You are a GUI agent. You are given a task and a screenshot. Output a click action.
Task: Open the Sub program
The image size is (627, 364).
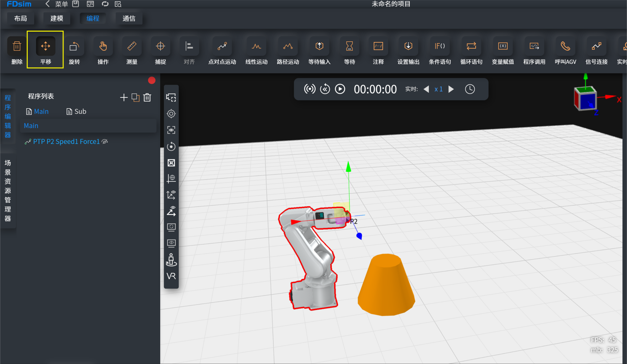point(76,112)
